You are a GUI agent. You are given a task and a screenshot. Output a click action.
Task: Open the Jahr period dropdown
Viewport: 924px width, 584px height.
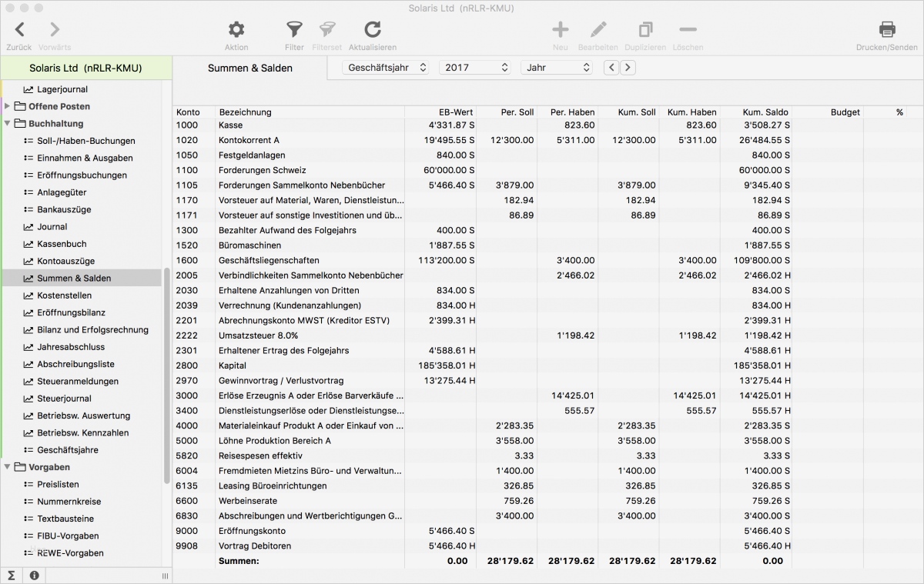[x=556, y=68]
